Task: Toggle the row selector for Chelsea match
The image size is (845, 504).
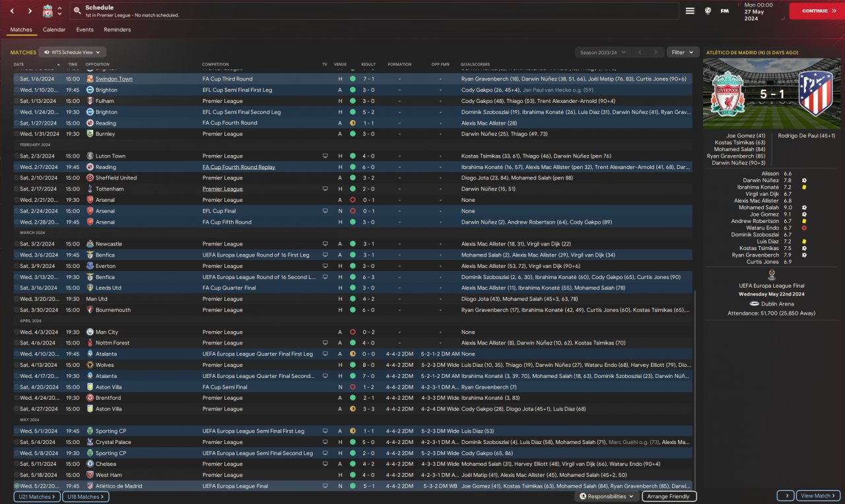Action: coord(17,464)
